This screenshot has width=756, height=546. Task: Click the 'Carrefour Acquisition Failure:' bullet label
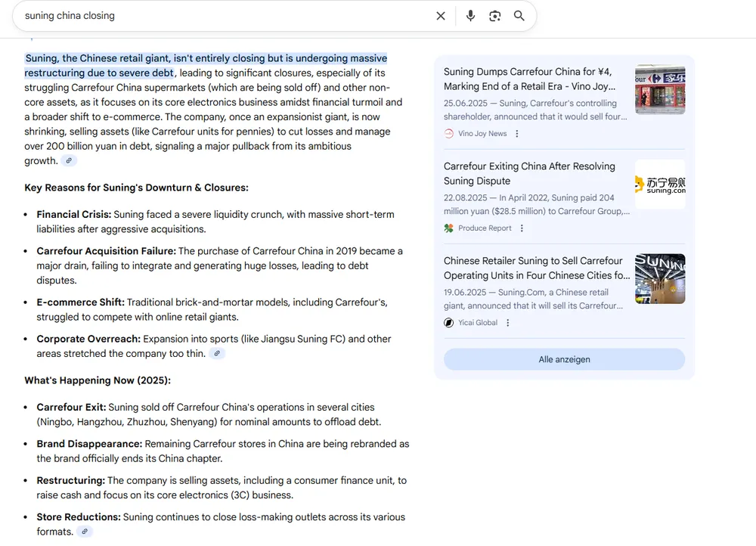point(106,251)
